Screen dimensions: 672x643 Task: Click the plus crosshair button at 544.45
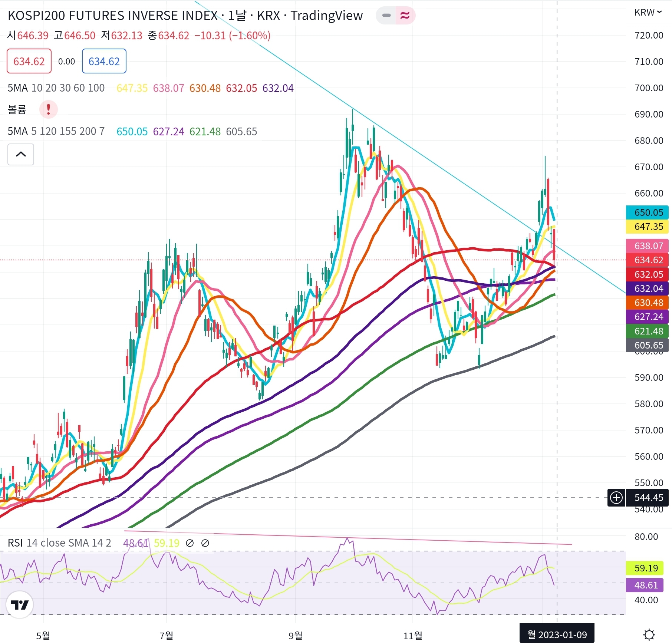tap(616, 498)
